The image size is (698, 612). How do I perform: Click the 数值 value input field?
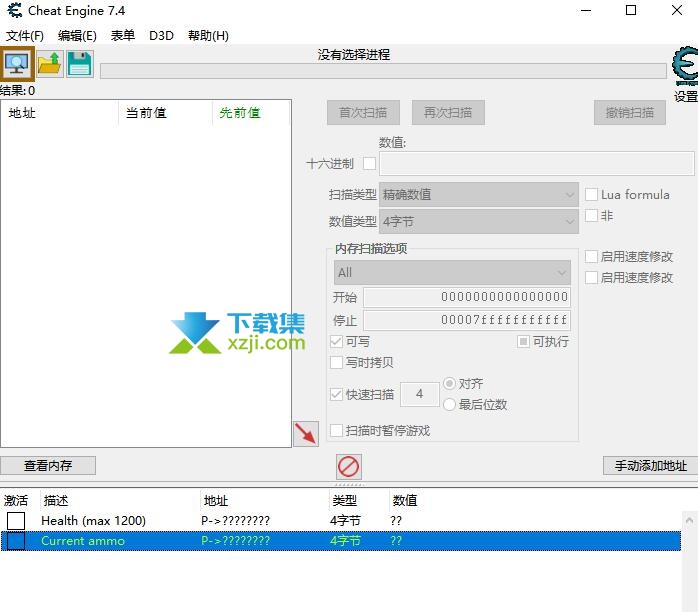point(536,163)
